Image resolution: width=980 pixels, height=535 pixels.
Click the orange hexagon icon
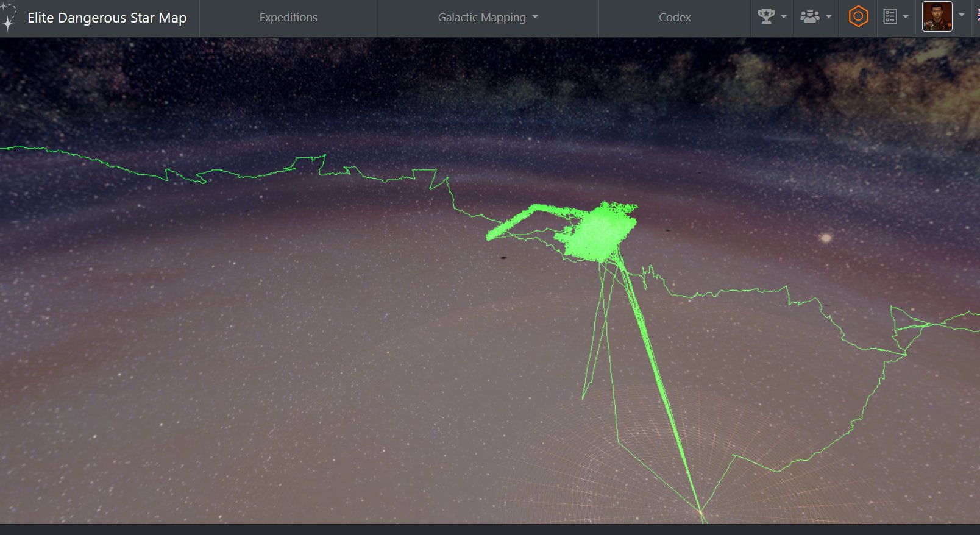coord(858,16)
